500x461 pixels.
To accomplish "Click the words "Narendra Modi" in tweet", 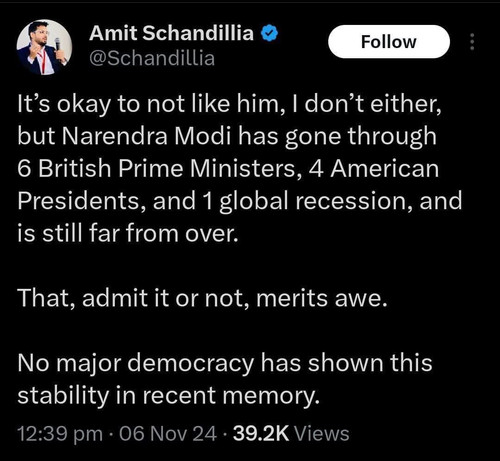I will pyautogui.click(x=146, y=136).
